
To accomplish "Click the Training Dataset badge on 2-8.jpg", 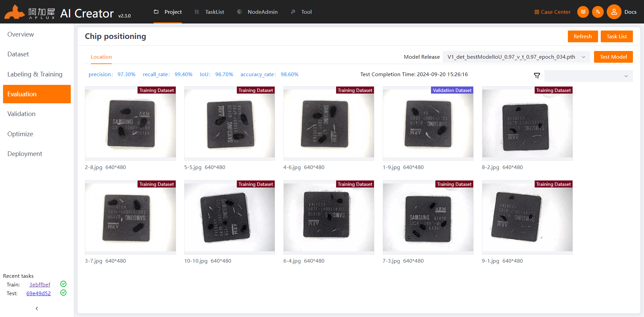I will coord(157,90).
